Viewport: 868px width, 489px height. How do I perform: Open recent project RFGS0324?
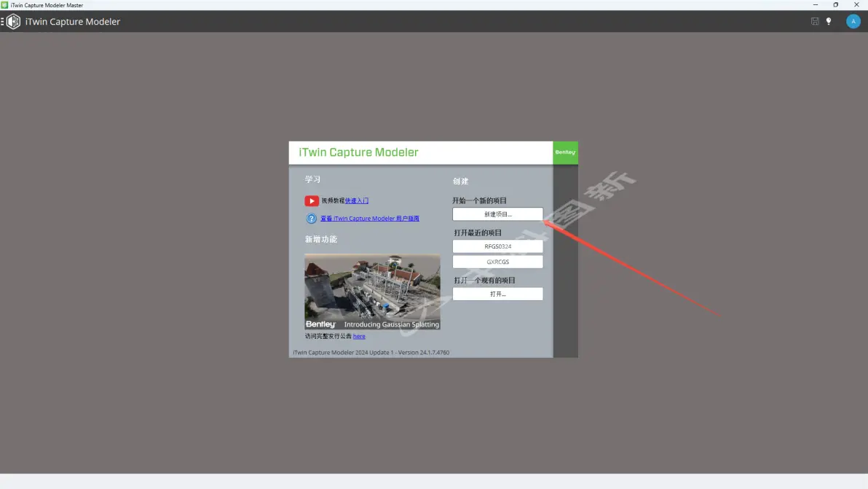coord(497,246)
